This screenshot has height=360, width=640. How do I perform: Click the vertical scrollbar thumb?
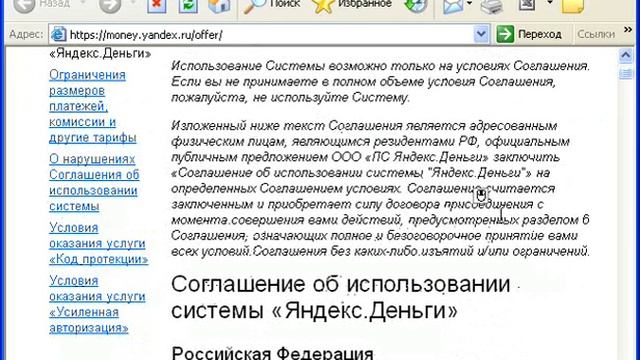[x=625, y=73]
